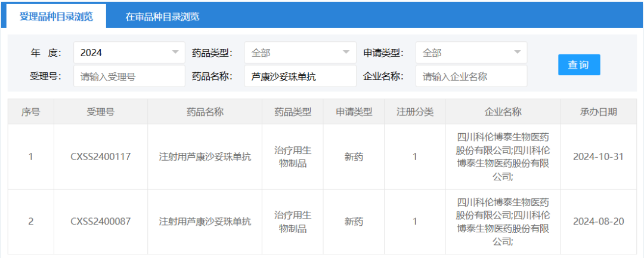Click the 承办日期 column header

click(599, 112)
